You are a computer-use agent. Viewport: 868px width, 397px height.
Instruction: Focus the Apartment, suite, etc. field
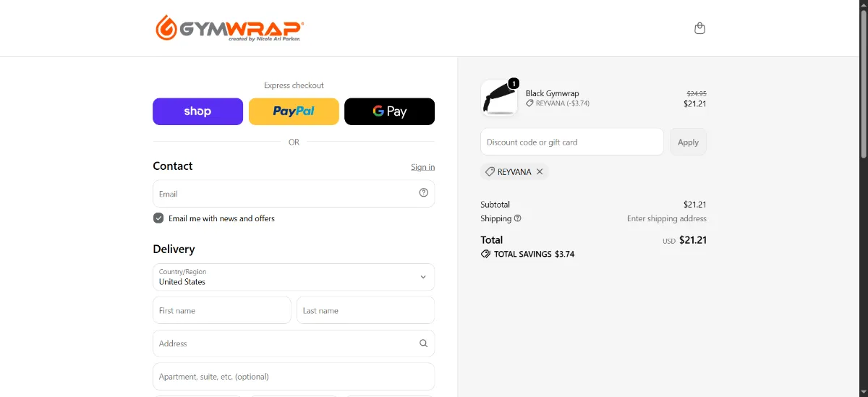[x=294, y=377]
